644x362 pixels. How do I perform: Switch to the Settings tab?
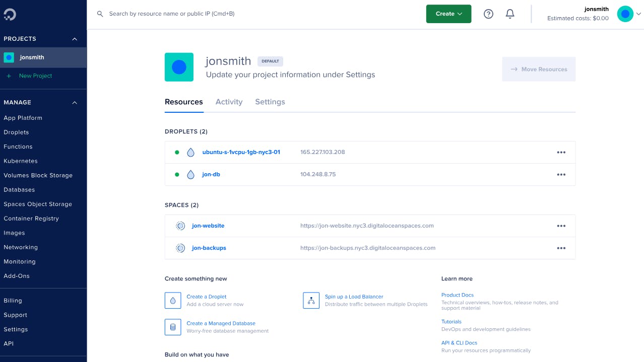tap(270, 102)
